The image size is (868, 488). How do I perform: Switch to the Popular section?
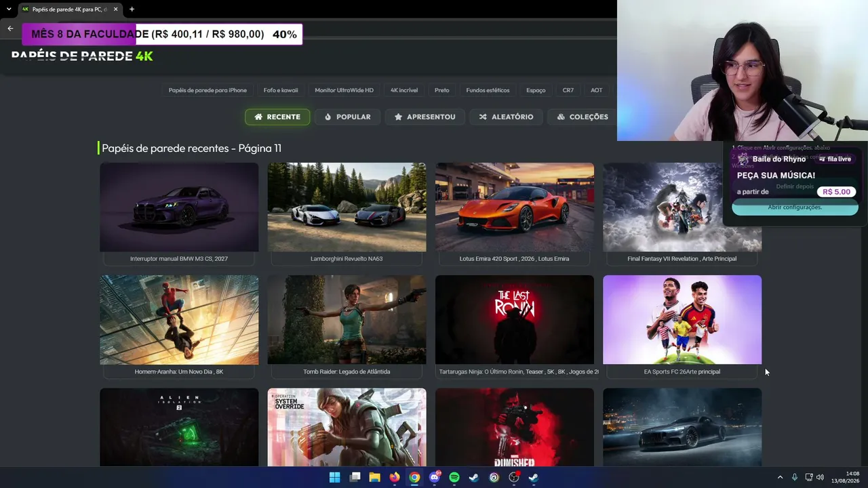click(347, 117)
